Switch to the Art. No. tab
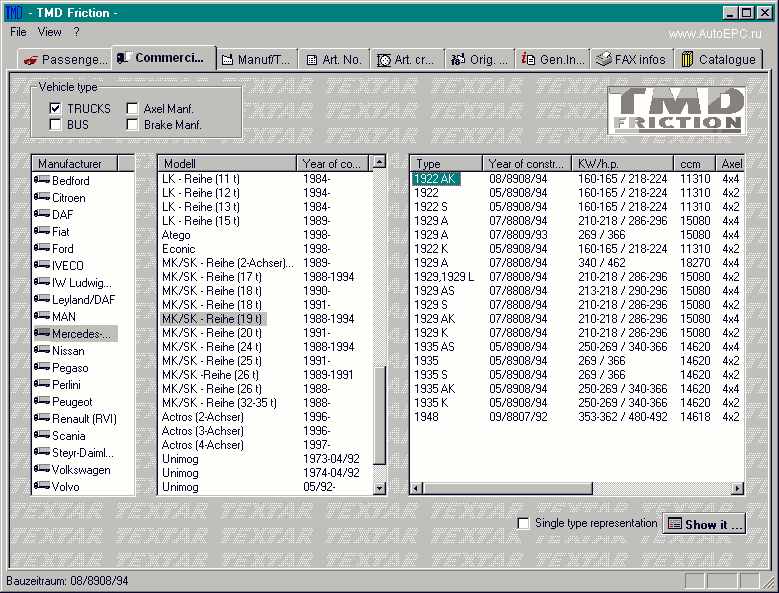The height and width of the screenshot is (593, 779). pyautogui.click(x=334, y=60)
